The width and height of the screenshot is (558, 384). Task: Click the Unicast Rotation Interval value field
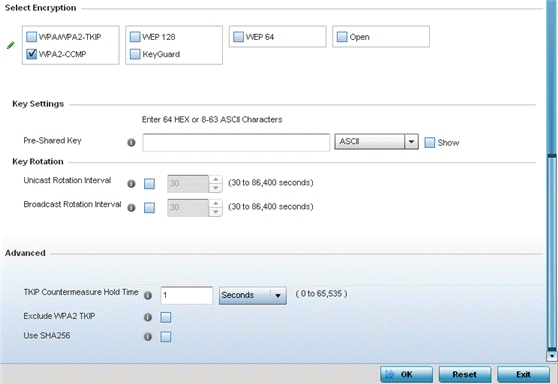[x=188, y=184]
